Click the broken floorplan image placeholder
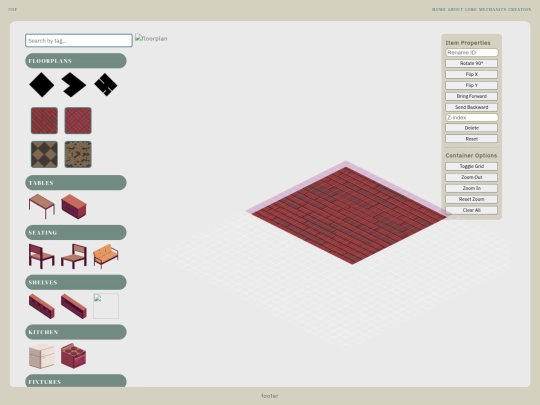This screenshot has width=540, height=405. click(151, 38)
